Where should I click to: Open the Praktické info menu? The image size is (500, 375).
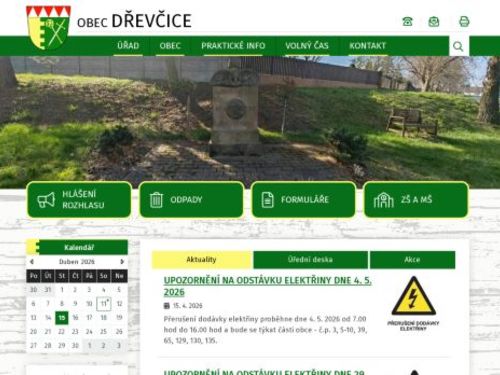click(x=233, y=46)
